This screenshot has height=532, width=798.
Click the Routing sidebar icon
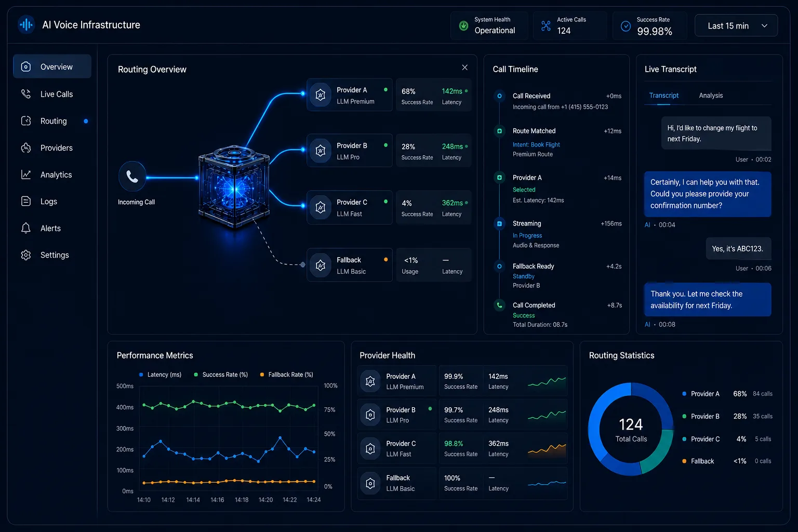pyautogui.click(x=26, y=121)
